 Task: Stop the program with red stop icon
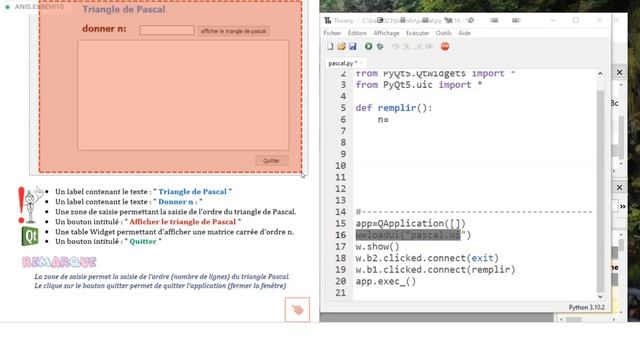tap(445, 47)
